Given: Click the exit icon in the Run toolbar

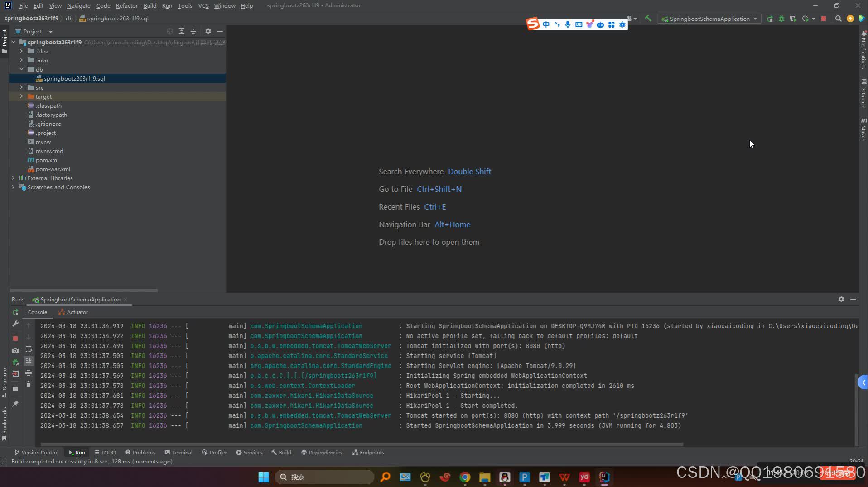Looking at the screenshot, I should [15, 374].
